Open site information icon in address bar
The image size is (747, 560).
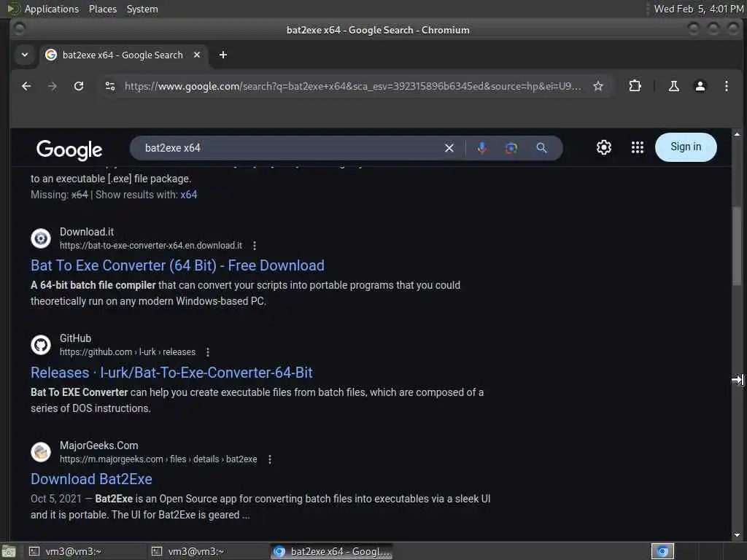(x=110, y=86)
